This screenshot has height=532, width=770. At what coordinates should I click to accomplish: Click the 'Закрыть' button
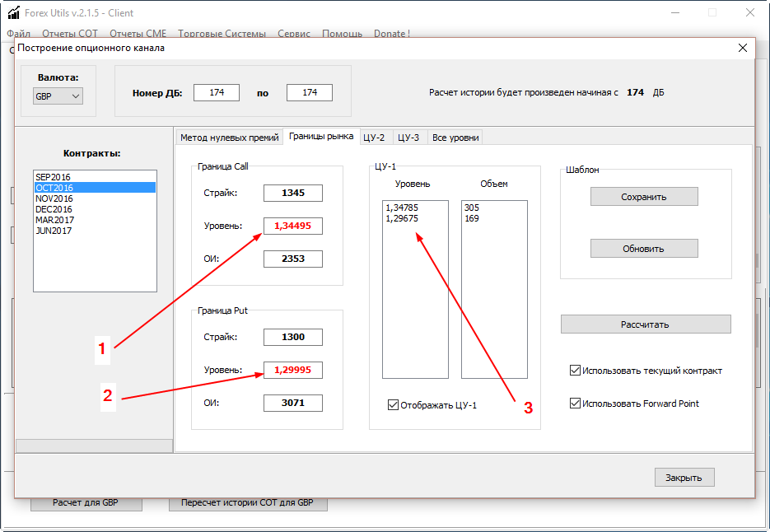coord(684,478)
